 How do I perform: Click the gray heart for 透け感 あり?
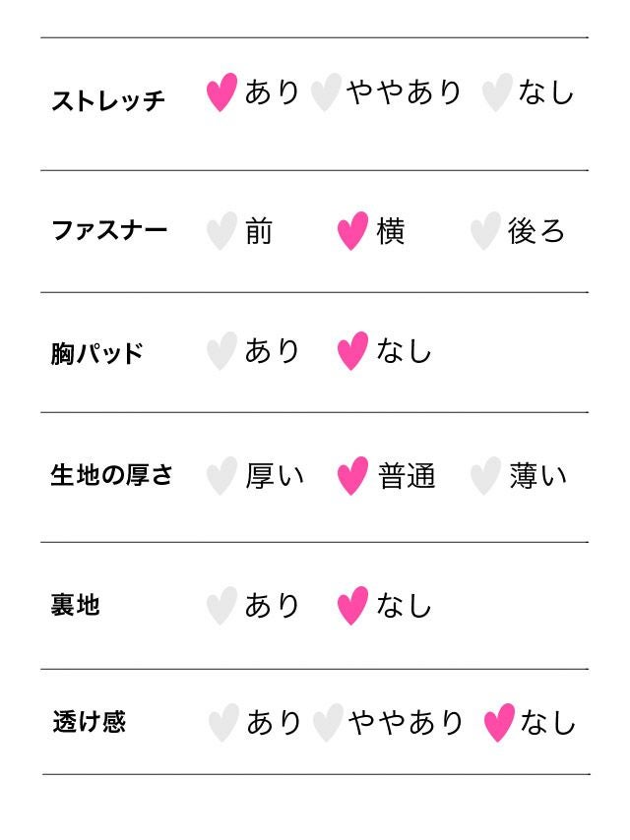(x=223, y=723)
